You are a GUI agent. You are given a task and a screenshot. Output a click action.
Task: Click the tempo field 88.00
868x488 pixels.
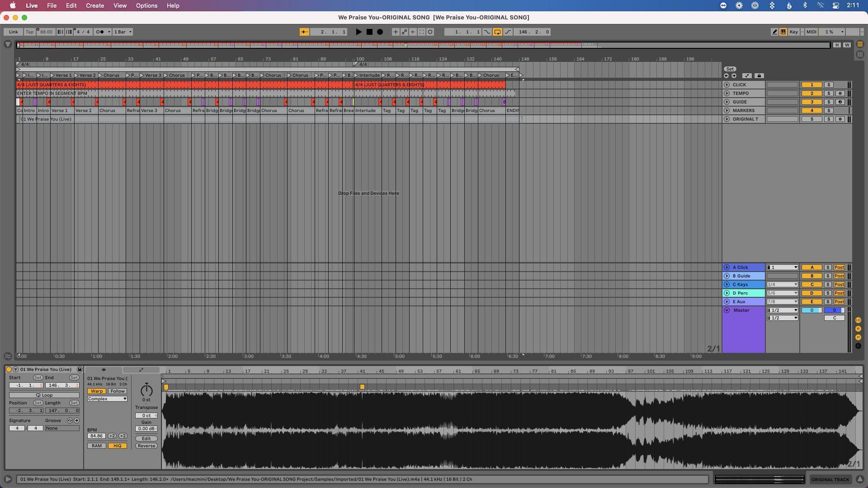(45, 32)
